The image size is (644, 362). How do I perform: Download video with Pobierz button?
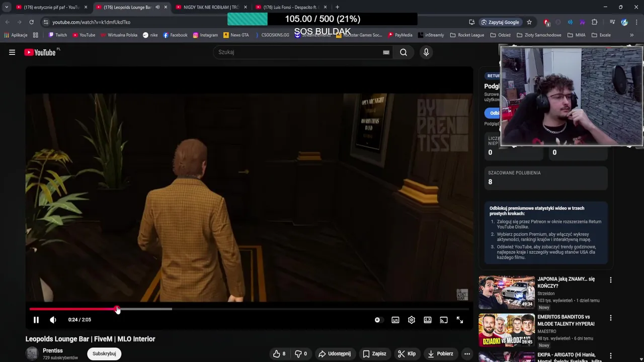[440, 353]
